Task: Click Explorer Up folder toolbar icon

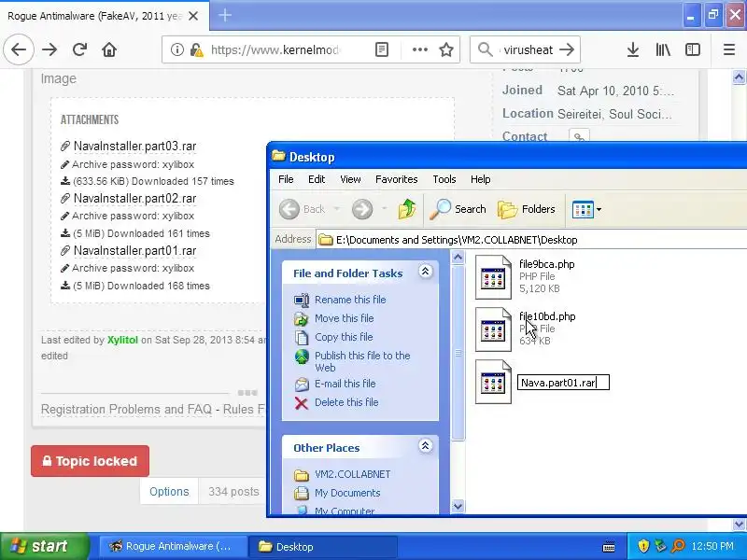Action: (407, 209)
